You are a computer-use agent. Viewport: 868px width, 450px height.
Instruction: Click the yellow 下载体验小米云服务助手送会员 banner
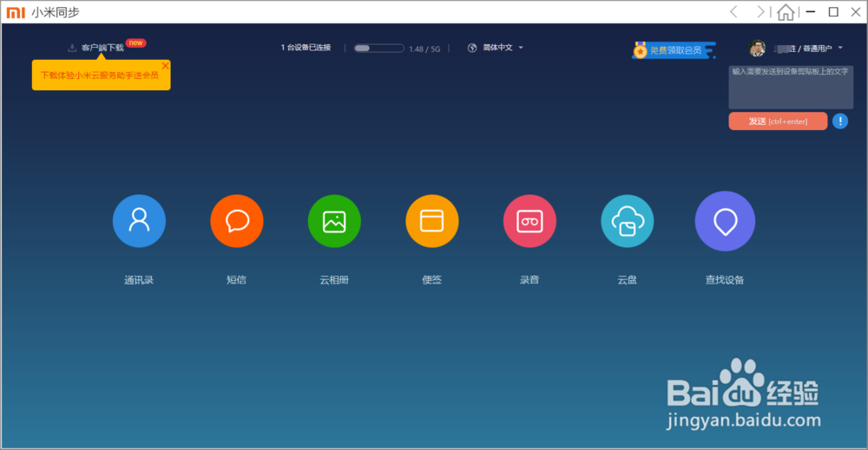[102, 75]
